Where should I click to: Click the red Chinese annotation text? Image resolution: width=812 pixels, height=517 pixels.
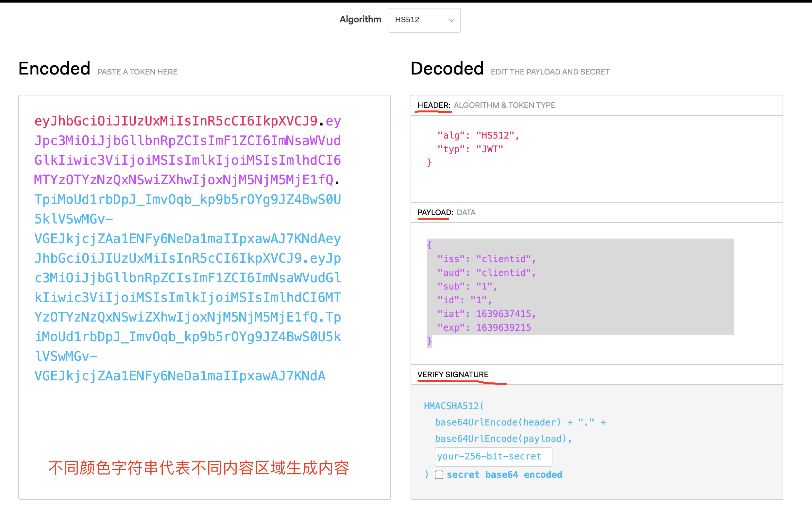tap(198, 468)
